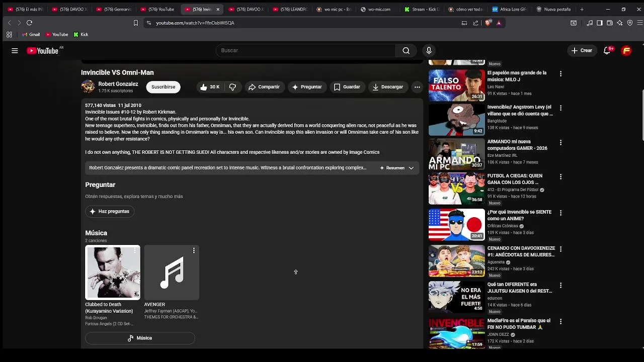
Task: Toggle browser sidebar panel icon
Action: tap(600, 23)
